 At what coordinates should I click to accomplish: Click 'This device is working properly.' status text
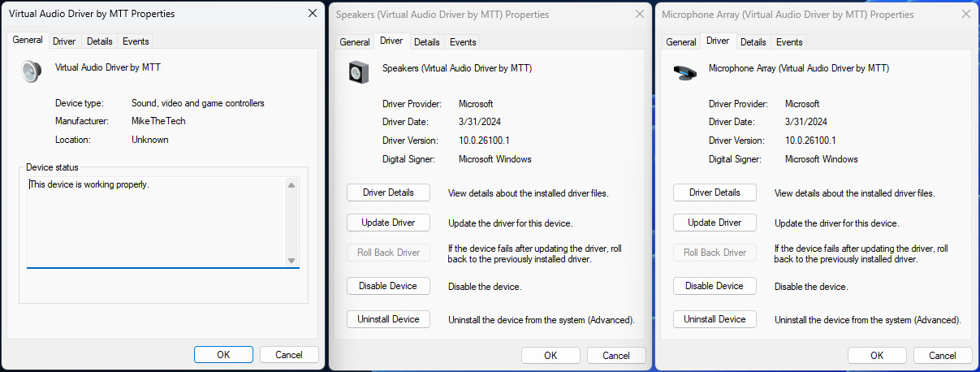tap(89, 184)
